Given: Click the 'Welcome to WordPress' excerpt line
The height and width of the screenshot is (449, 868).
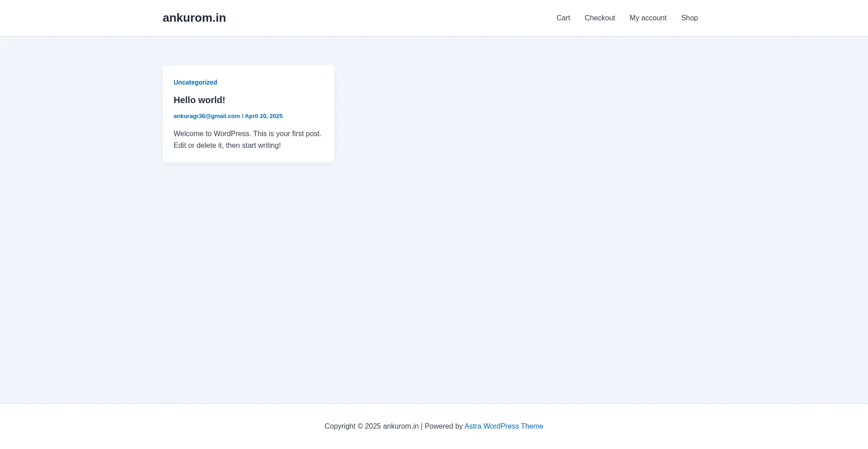Looking at the screenshot, I should click(x=247, y=134).
